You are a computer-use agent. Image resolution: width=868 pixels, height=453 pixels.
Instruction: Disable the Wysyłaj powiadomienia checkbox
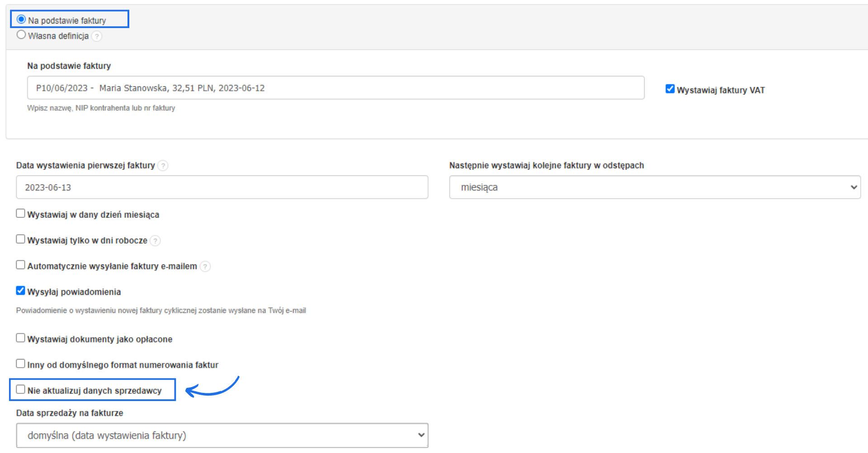pyautogui.click(x=21, y=291)
